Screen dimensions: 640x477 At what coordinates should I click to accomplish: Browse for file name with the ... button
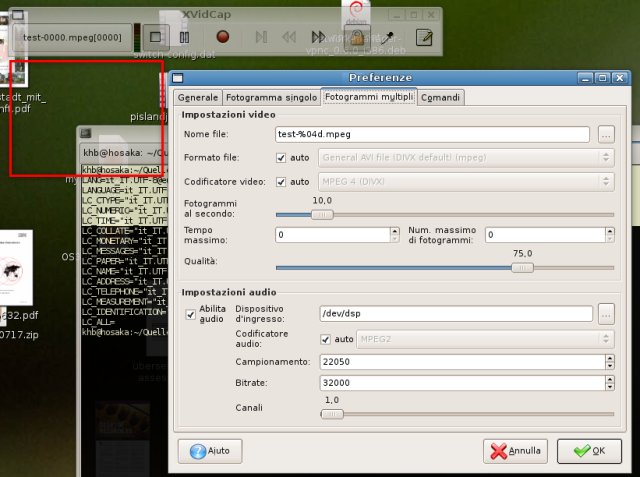(x=606, y=135)
